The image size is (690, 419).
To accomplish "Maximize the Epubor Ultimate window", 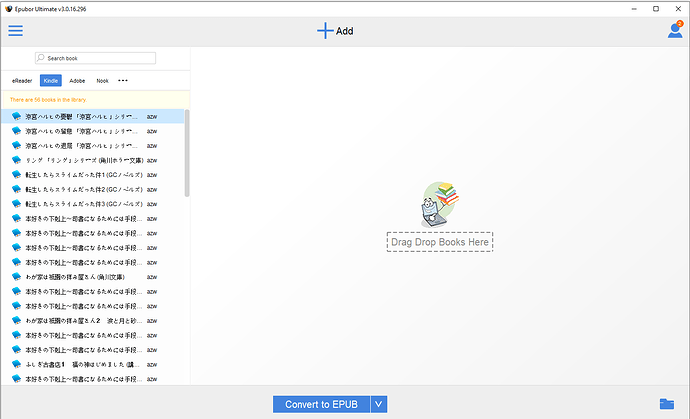I will pos(656,9).
